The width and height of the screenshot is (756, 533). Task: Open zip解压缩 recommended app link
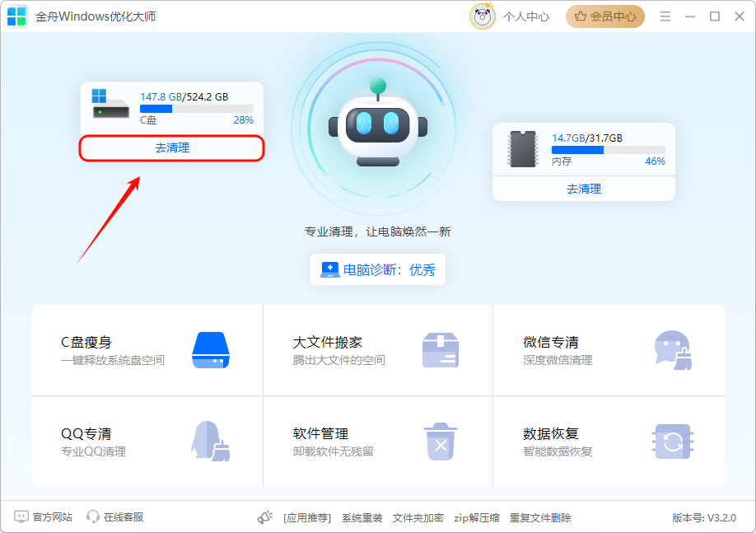(476, 518)
